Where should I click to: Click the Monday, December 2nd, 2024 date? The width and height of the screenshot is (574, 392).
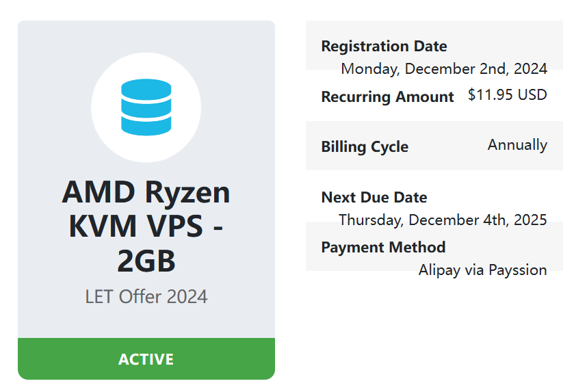444,68
